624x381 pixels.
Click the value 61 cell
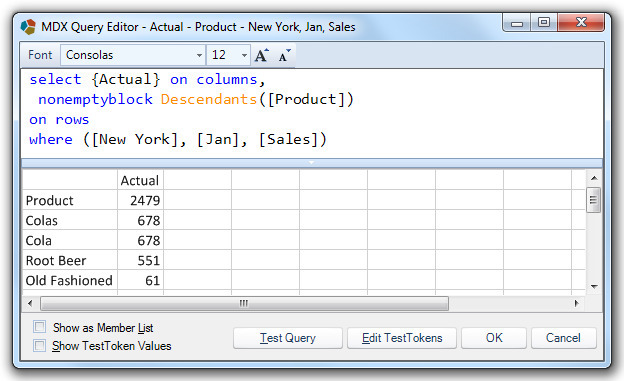point(140,280)
